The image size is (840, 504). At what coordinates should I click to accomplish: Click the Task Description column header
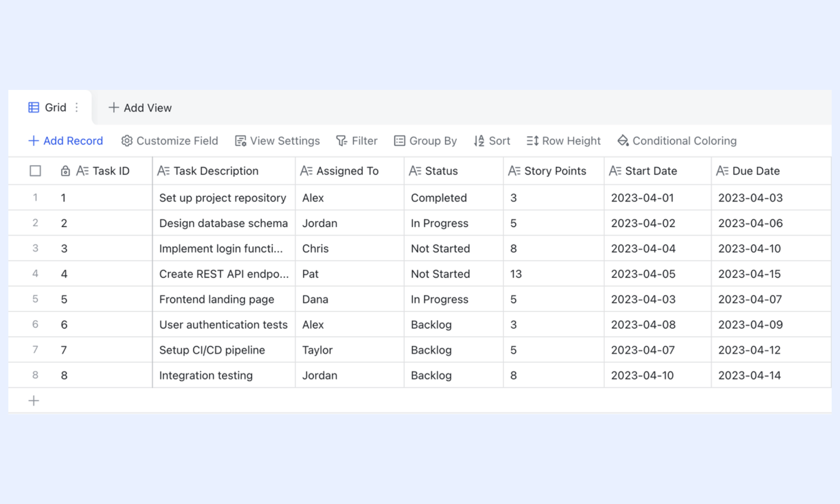point(224,171)
